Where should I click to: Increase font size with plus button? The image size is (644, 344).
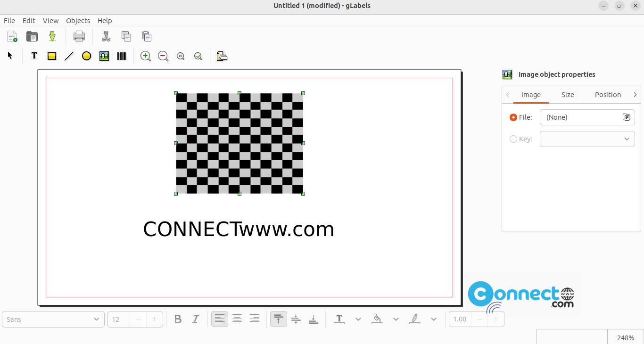[154, 319]
